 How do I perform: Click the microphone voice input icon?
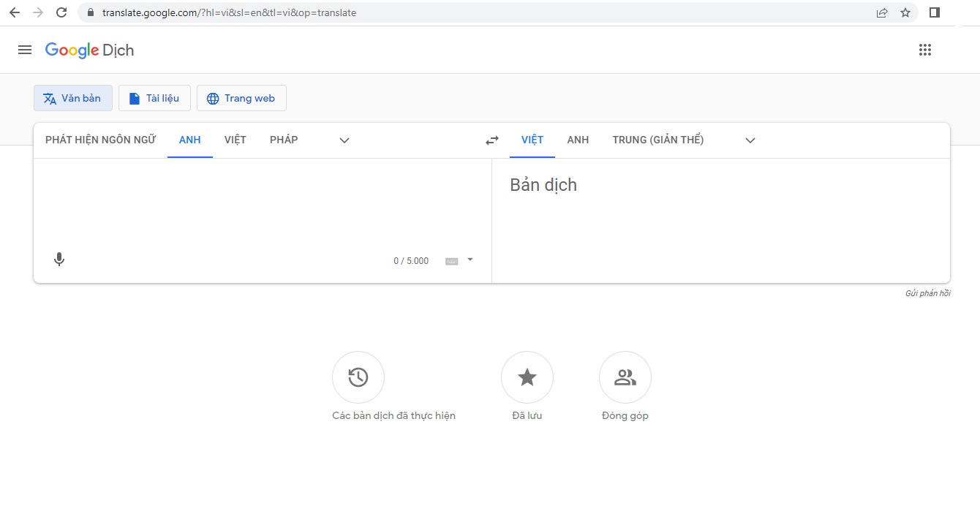[59, 260]
